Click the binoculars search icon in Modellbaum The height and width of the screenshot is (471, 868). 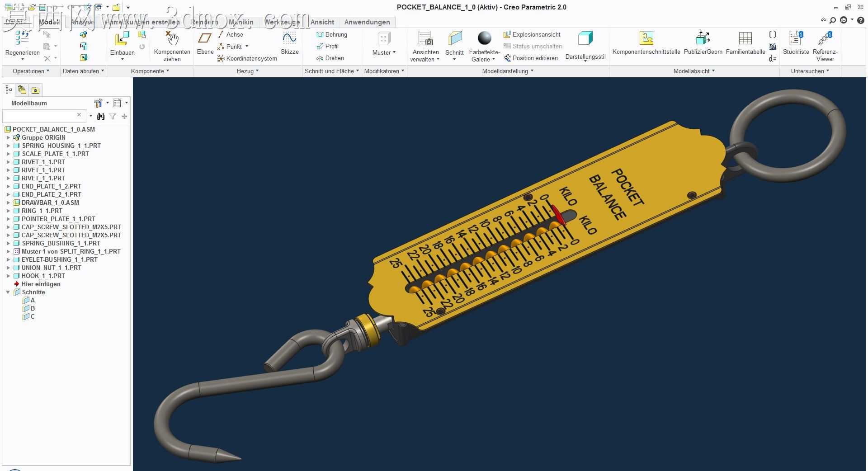tap(101, 117)
